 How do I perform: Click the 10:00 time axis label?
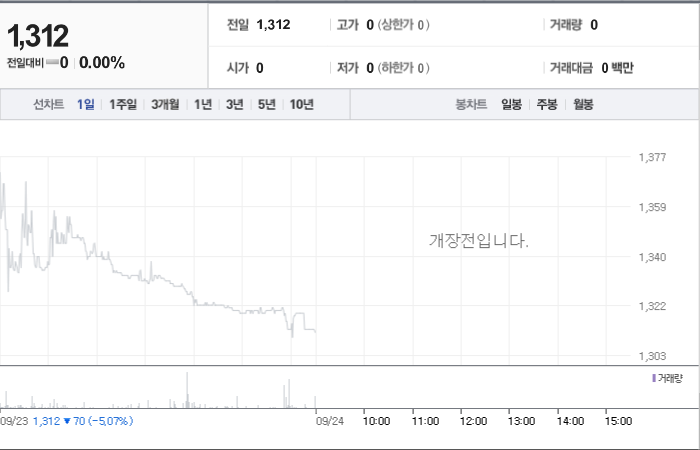click(x=376, y=421)
